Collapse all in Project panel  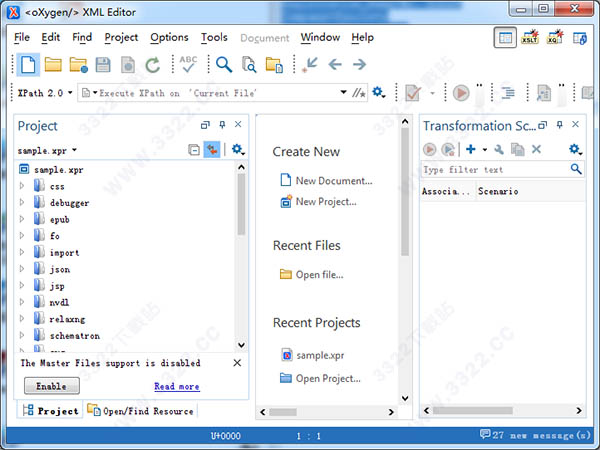(x=194, y=150)
